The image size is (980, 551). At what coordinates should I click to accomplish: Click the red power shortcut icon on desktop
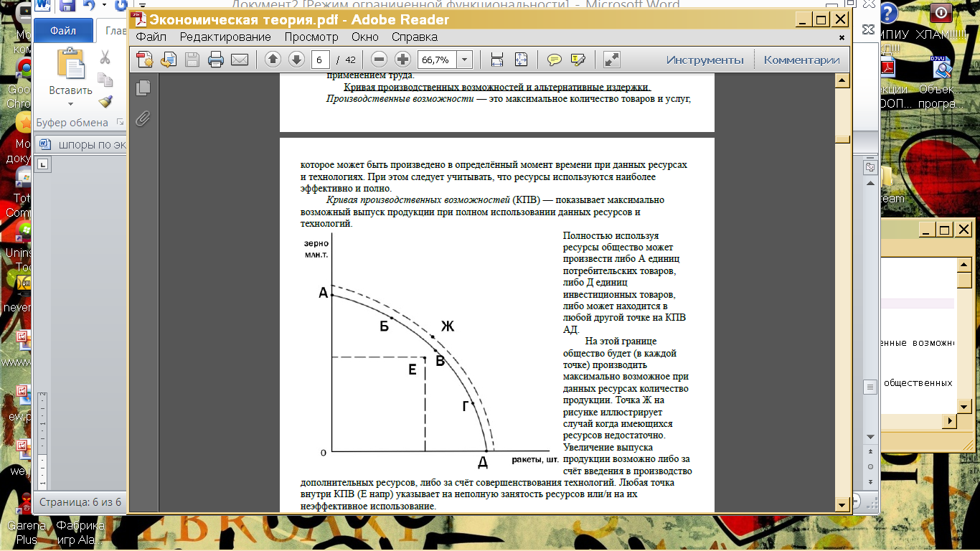[940, 12]
